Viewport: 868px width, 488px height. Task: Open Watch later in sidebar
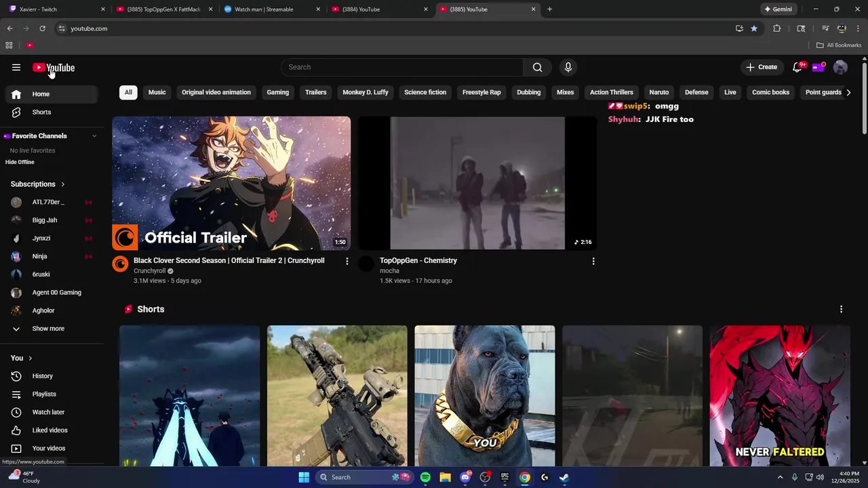(x=52, y=412)
